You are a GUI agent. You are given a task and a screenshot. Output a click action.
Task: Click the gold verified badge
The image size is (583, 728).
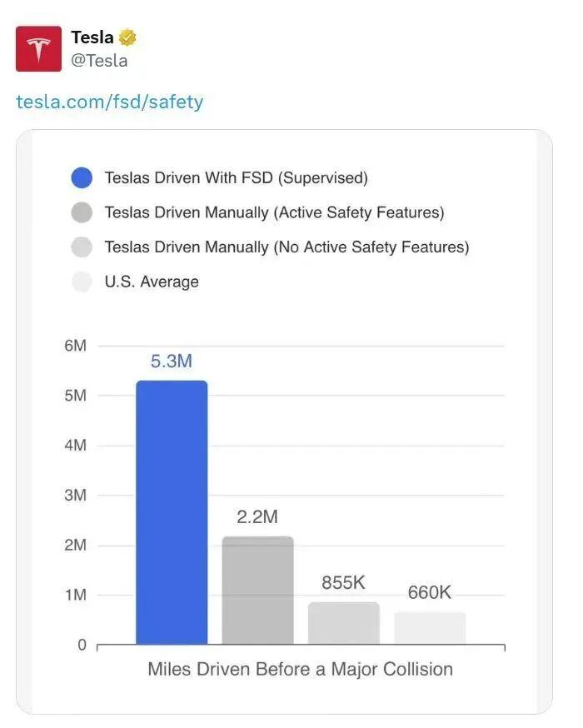pyautogui.click(x=127, y=37)
